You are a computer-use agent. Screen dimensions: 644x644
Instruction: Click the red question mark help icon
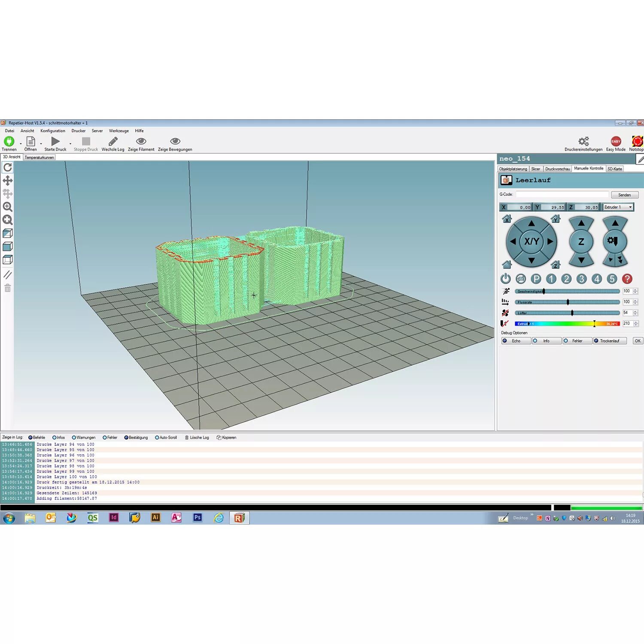coord(627,279)
